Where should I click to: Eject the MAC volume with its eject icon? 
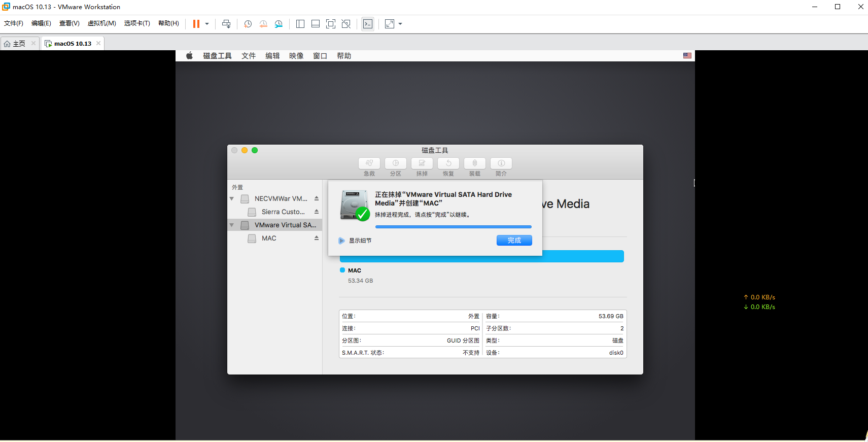tap(317, 238)
